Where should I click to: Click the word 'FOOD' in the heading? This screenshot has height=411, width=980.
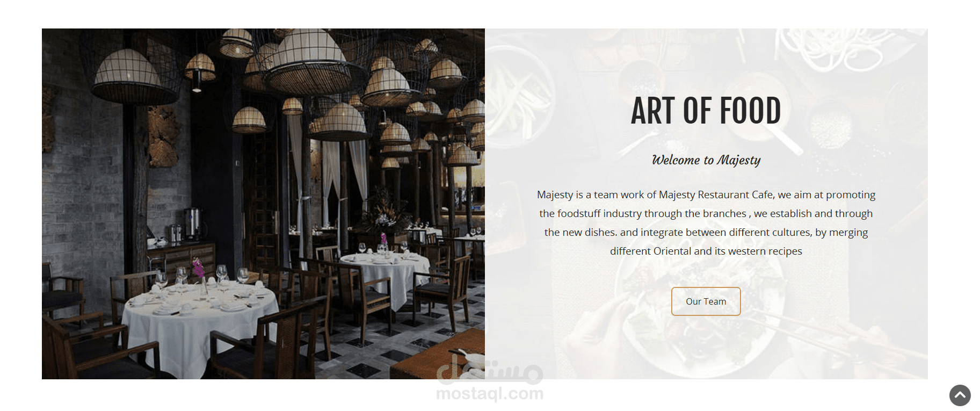click(x=750, y=111)
